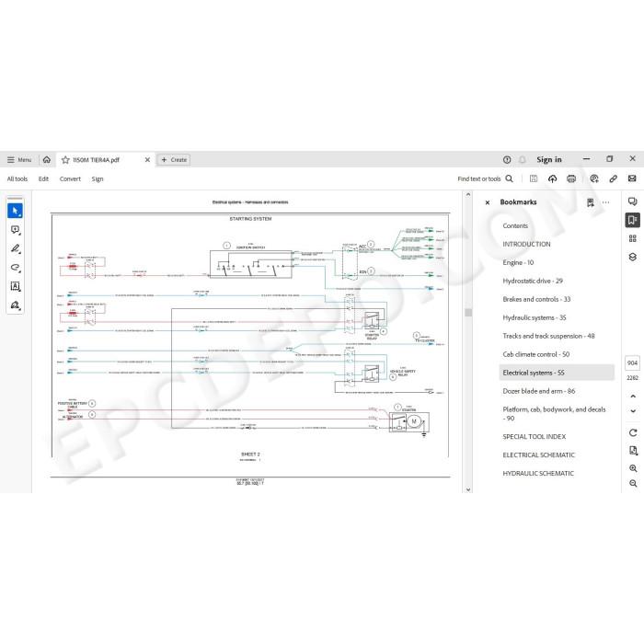
Task: Click the document vertical scrollbar thumb
Action: pyautogui.click(x=468, y=313)
